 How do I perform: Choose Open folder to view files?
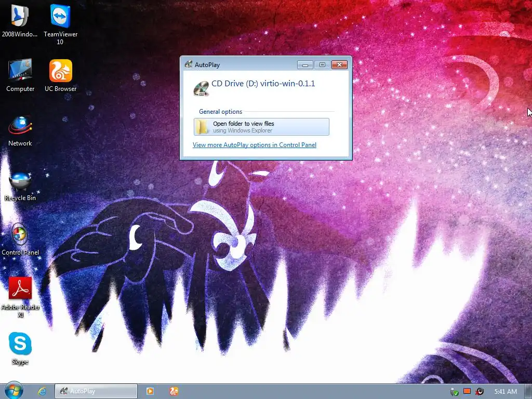click(x=261, y=127)
